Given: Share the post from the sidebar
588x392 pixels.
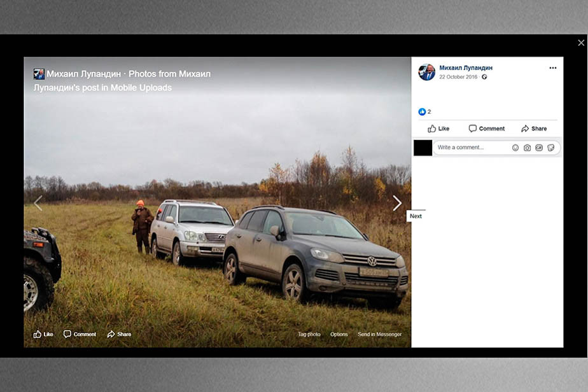Looking at the screenshot, I should (533, 129).
